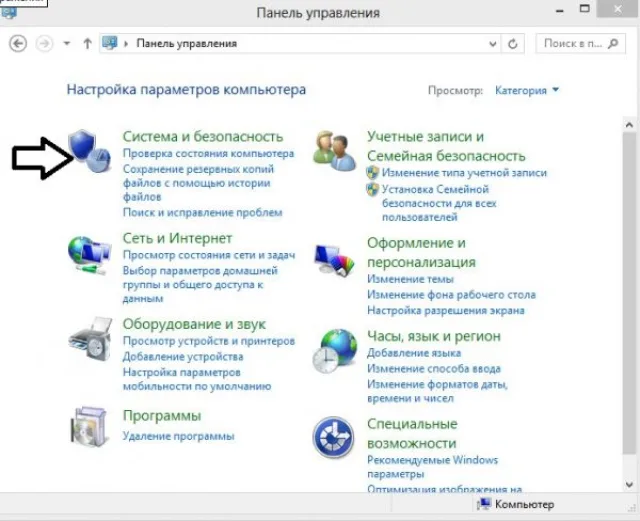Expand the address bar history dropdown
Screen dimensions: 640x521
pos(493,43)
